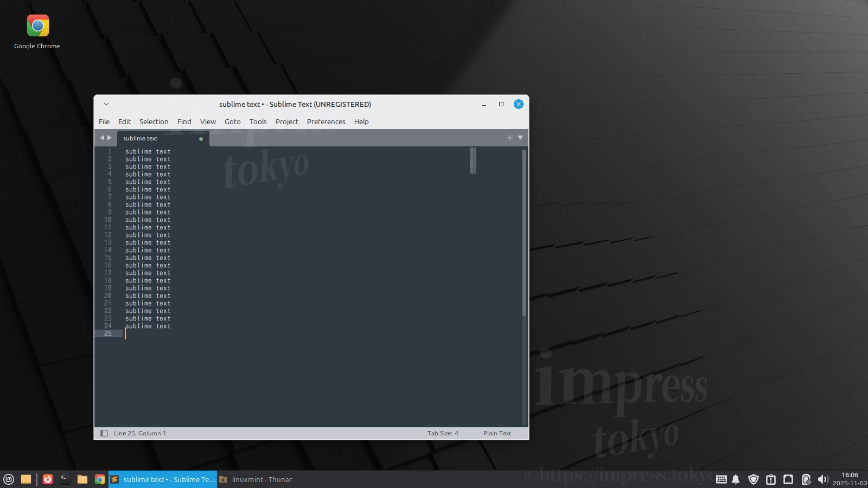Place the cursor in 'sublime text' on line 22
Viewport: 868px width, 488px height.
tap(148, 311)
